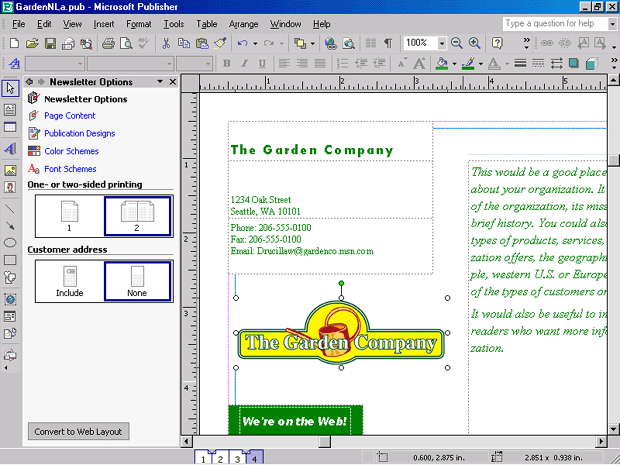Toggle Bold formatting
Image resolution: width=620 pixels, height=465 pixels.
tap(227, 63)
